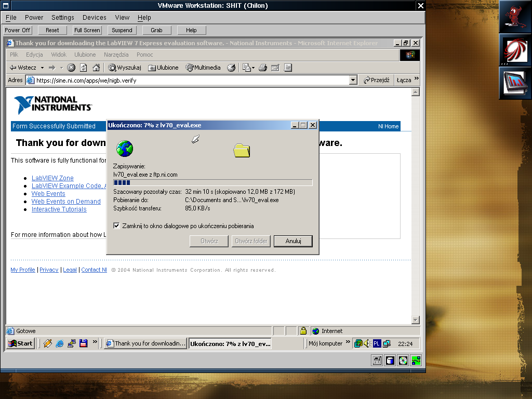Open the VMware Devices menu
532x399 pixels.
(94, 18)
